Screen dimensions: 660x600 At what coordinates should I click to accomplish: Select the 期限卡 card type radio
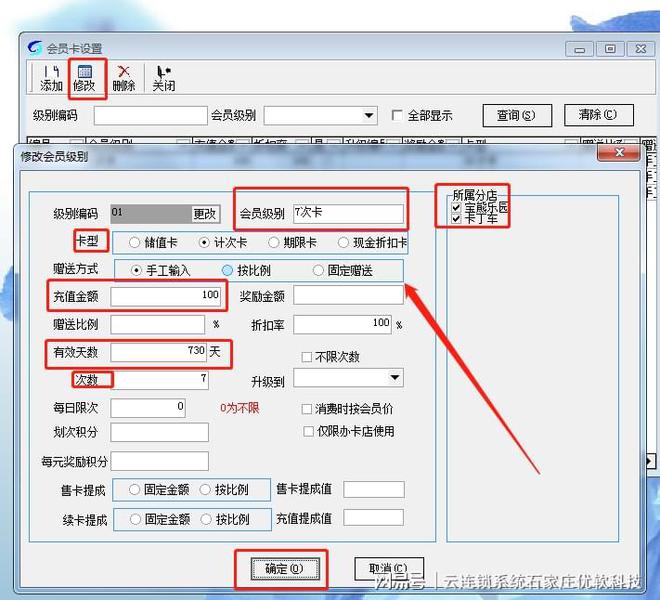pyautogui.click(x=274, y=243)
